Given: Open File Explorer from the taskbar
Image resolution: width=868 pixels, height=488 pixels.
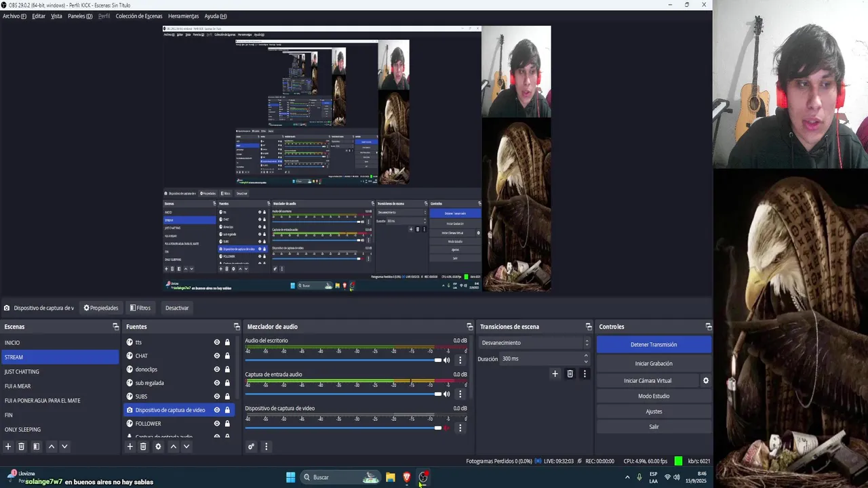Looking at the screenshot, I should coord(391,477).
